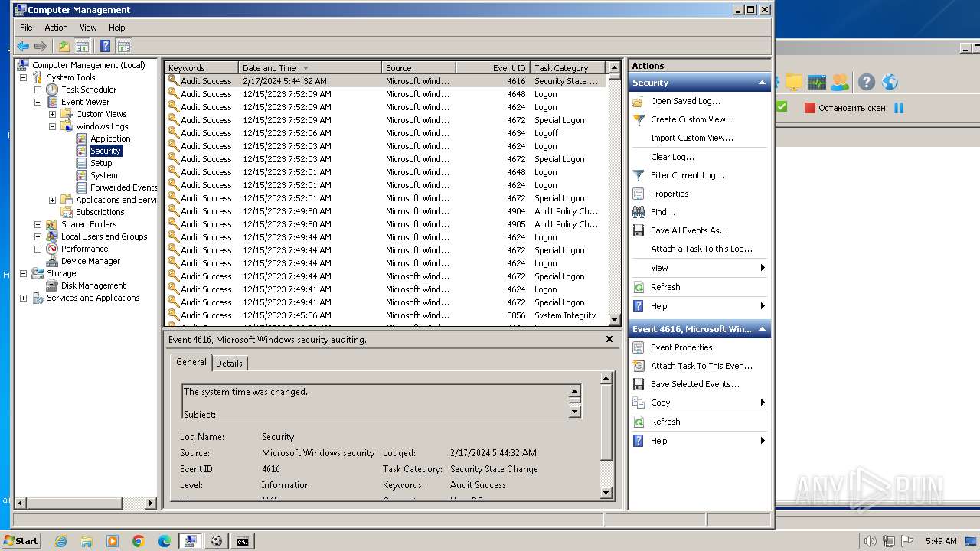
Task: Click the activity monitor icon in background window
Action: pos(817,82)
